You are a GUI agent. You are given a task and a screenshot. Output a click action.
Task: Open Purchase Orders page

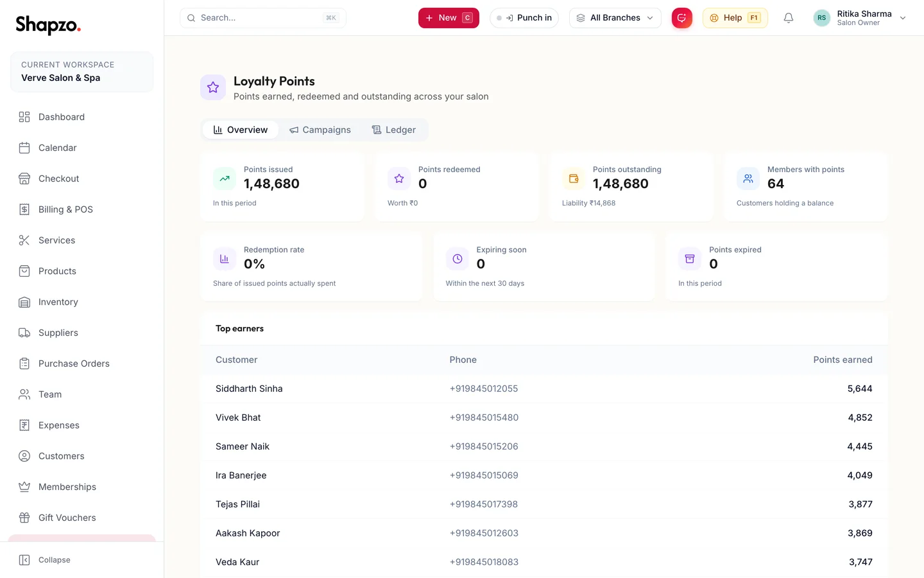[81, 363]
